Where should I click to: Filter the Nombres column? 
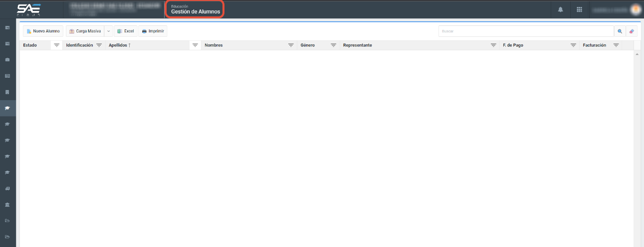tap(291, 45)
